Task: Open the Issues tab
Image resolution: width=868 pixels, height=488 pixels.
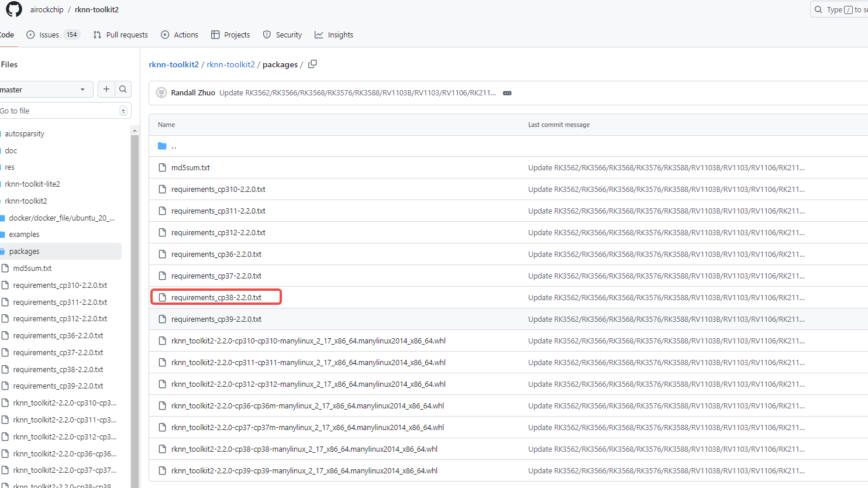Action: pyautogui.click(x=53, y=35)
